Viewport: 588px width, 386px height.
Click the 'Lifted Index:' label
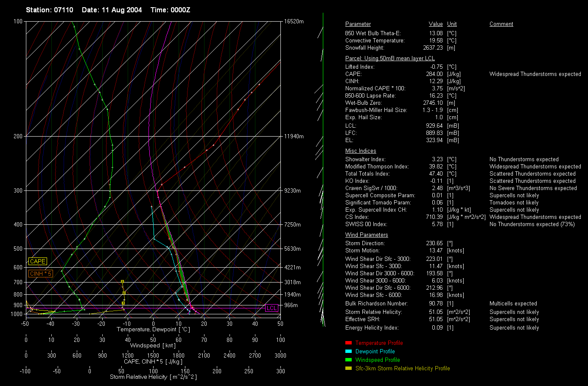[360, 67]
